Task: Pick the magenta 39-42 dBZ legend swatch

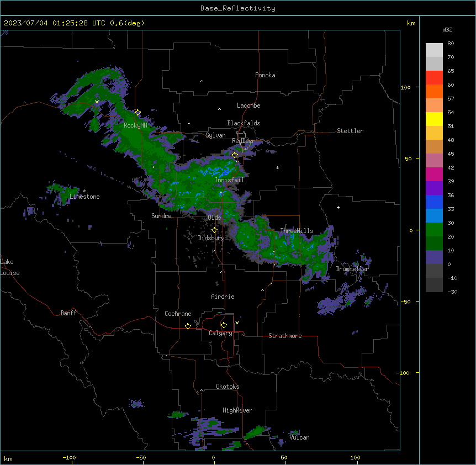Action: [434, 174]
